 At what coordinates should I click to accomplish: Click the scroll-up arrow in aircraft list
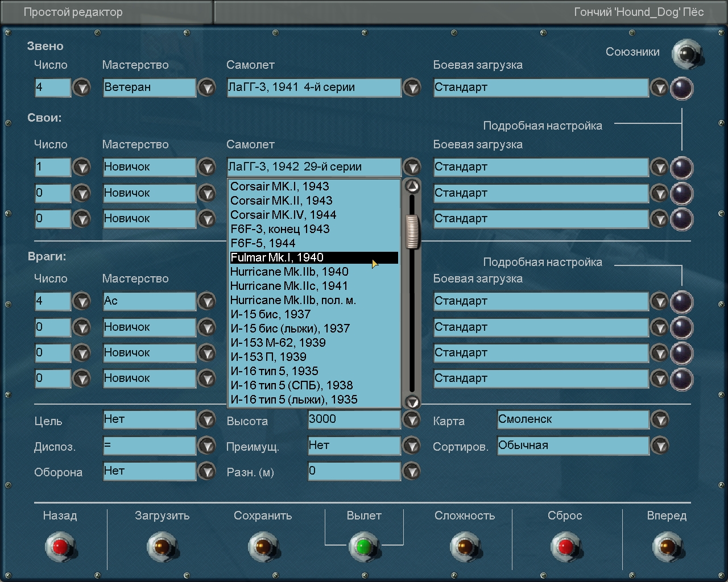coord(412,186)
